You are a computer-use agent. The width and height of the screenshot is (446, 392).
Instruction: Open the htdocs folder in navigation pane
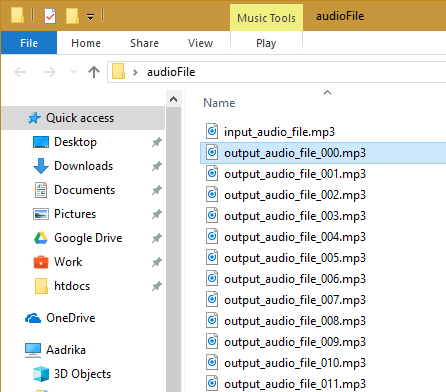(72, 286)
